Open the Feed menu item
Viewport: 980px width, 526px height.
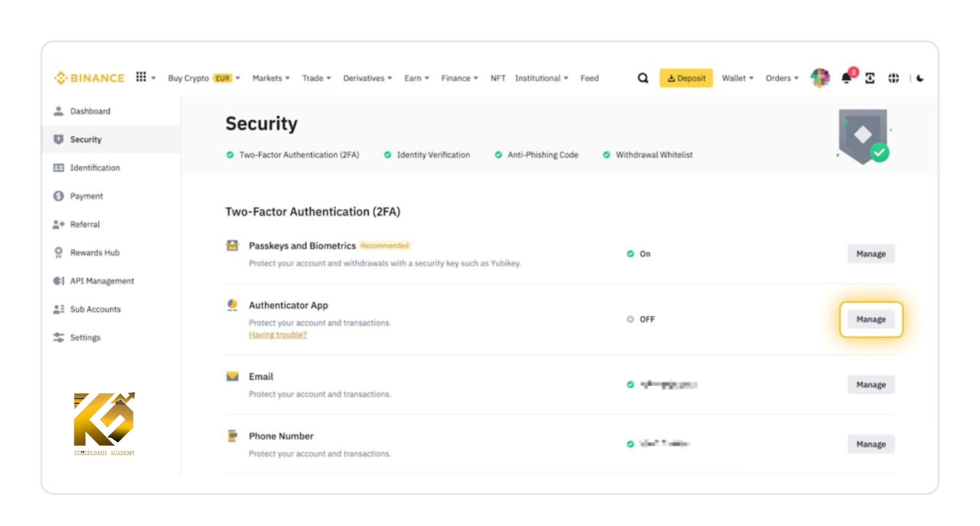tap(589, 78)
